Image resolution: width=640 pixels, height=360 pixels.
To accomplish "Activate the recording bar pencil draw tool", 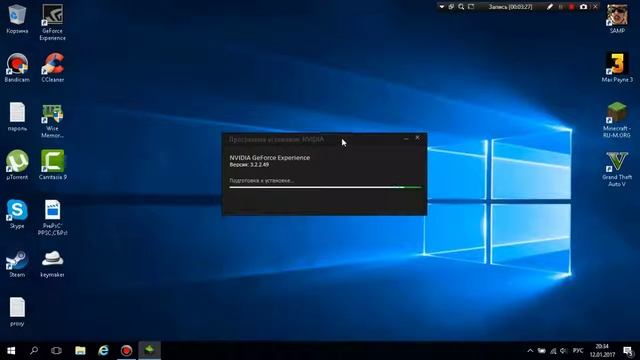I will (x=550, y=7).
